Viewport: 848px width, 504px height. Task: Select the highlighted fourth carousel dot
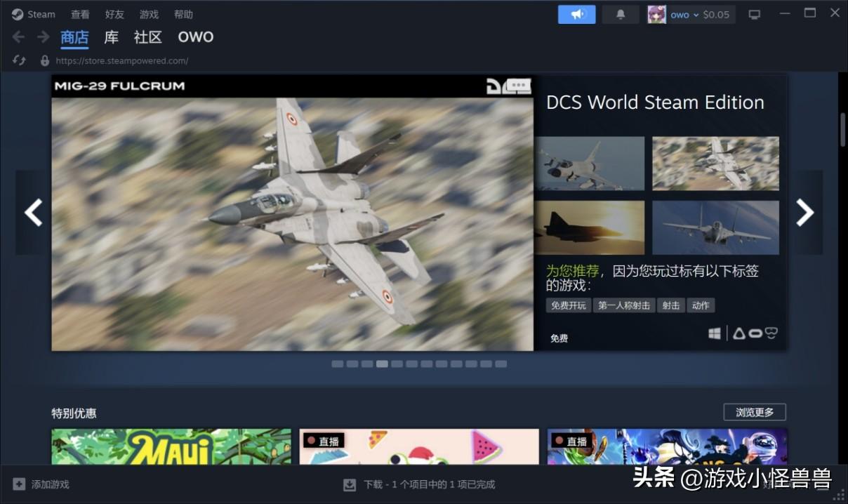click(382, 364)
